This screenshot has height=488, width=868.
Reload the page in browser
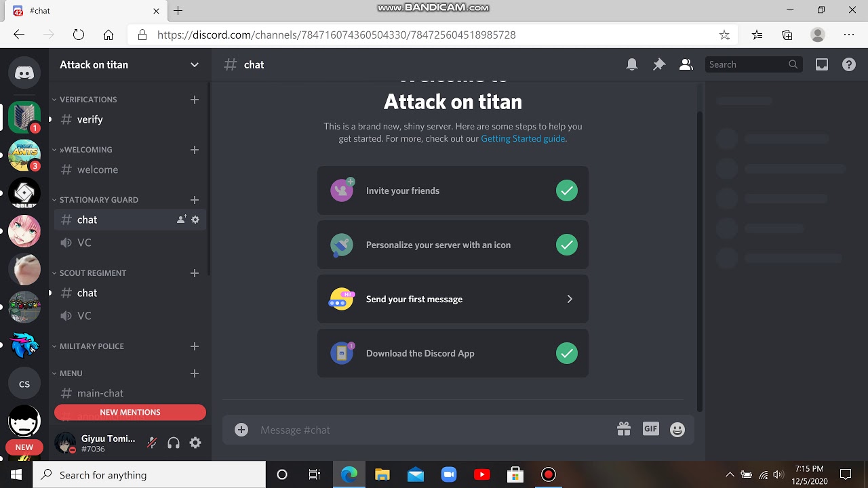(x=79, y=35)
